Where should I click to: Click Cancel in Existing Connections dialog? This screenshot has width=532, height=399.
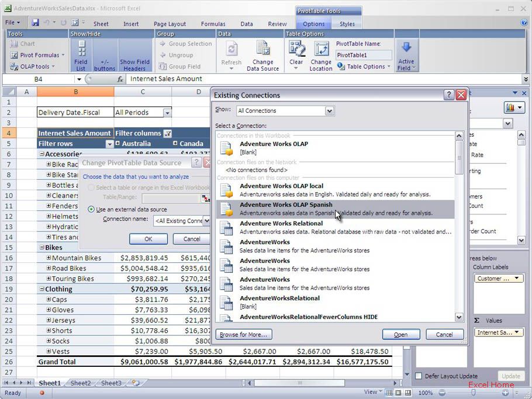click(444, 335)
